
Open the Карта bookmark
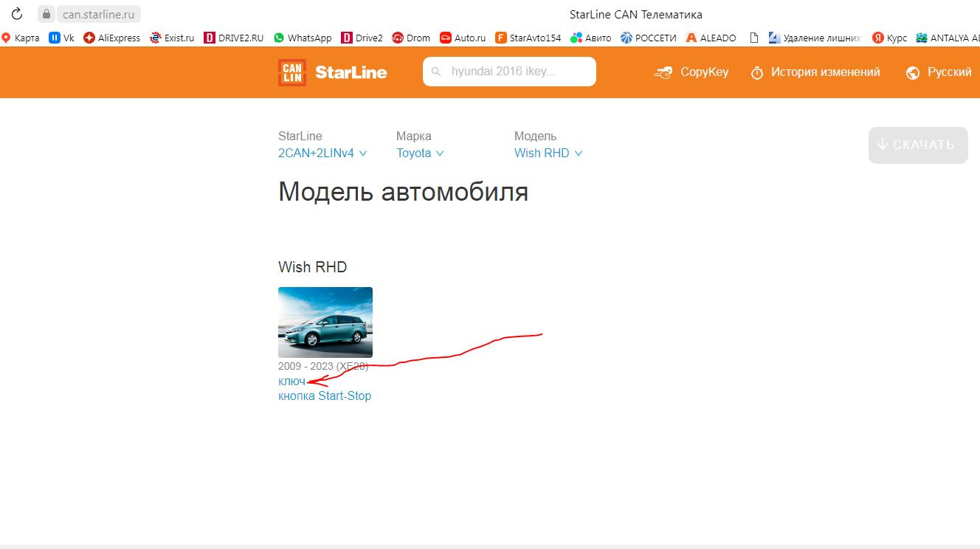21,38
